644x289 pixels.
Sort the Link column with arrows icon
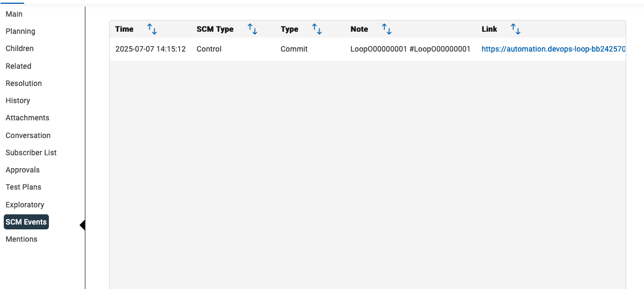click(x=516, y=29)
